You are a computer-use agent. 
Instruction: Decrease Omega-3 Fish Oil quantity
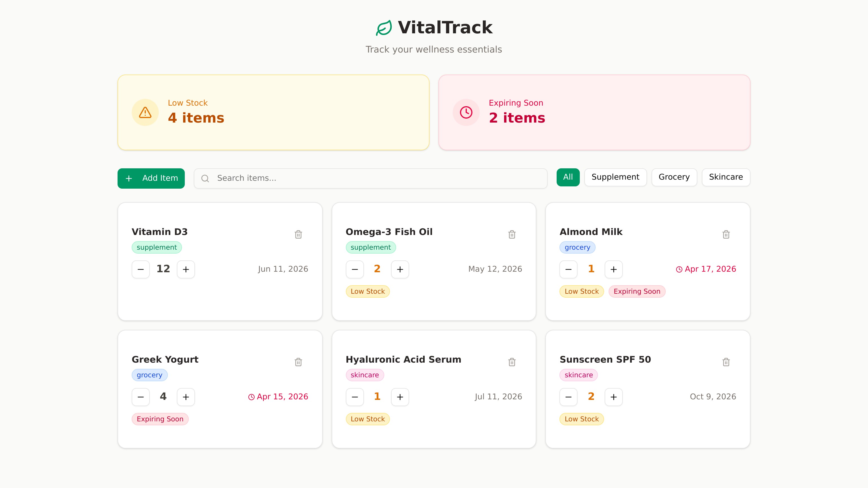pos(355,269)
